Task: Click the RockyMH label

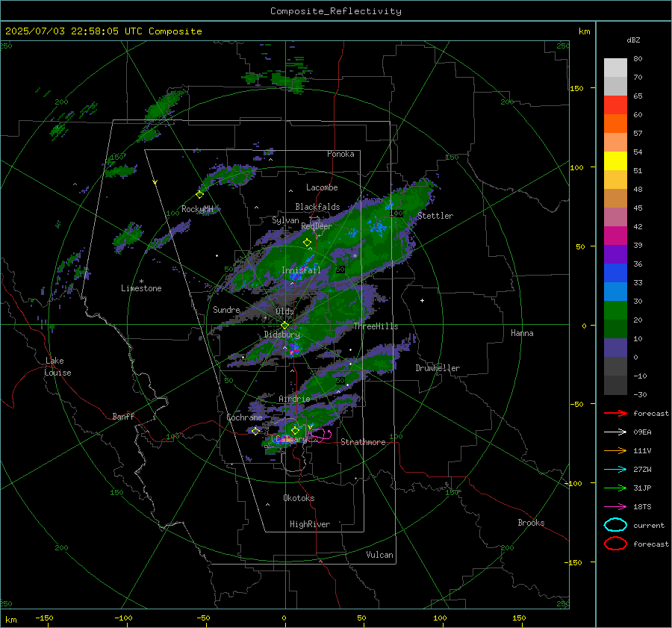Action: coord(197,209)
